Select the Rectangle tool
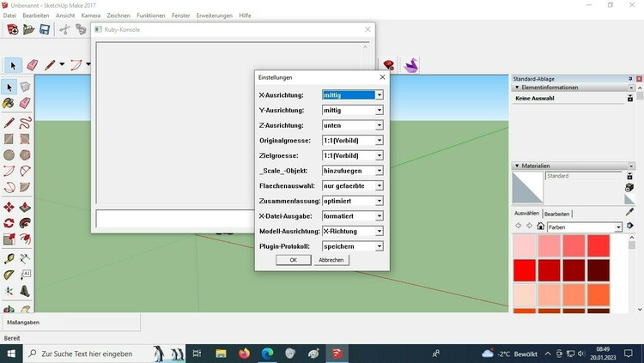This screenshot has height=363, width=644. (x=9, y=139)
